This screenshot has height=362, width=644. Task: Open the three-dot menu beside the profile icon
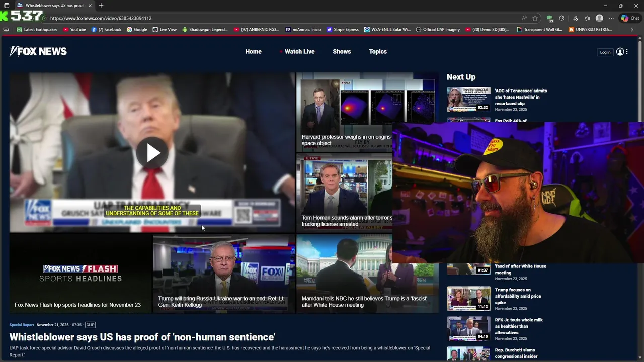(x=627, y=52)
